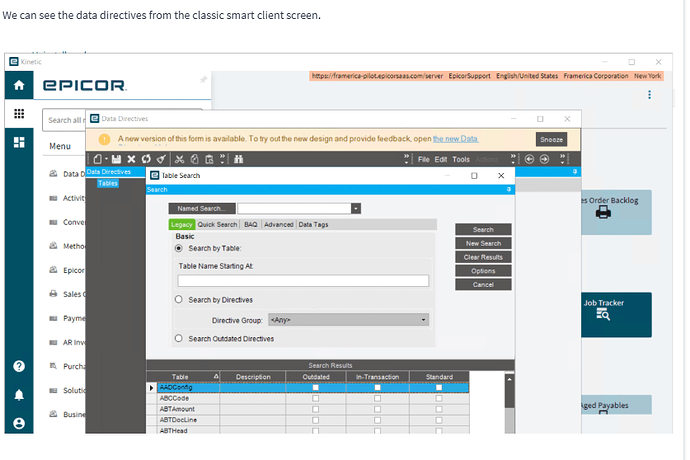Click Table Name Starting At input field
Image resolution: width=690 pixels, height=460 pixels.
303,281
